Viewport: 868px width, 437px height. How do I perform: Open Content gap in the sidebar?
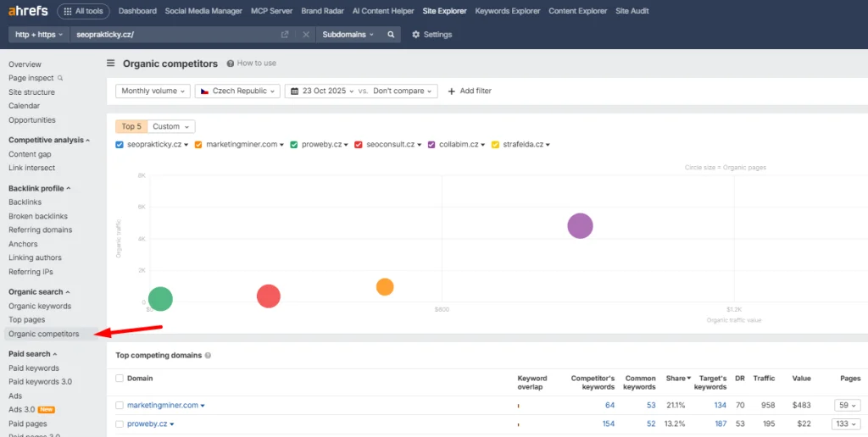tap(30, 154)
